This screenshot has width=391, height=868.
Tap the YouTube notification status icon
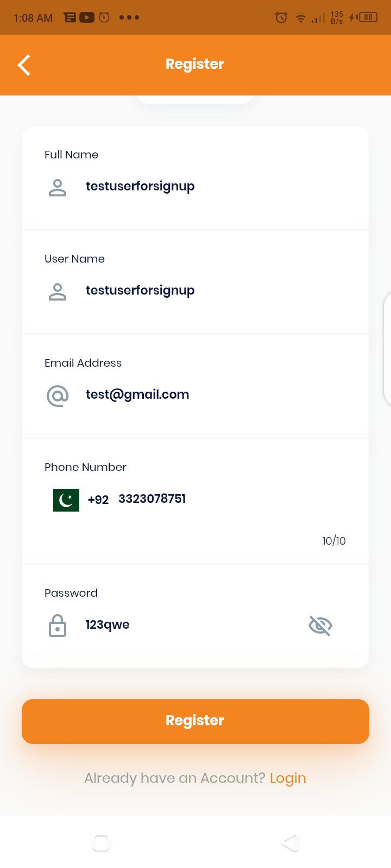click(87, 17)
